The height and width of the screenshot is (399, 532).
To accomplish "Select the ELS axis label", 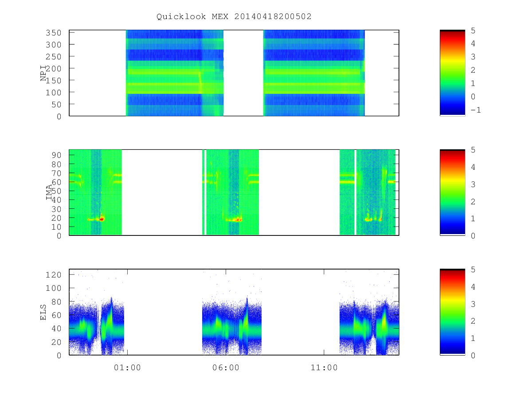I will tap(43, 312).
